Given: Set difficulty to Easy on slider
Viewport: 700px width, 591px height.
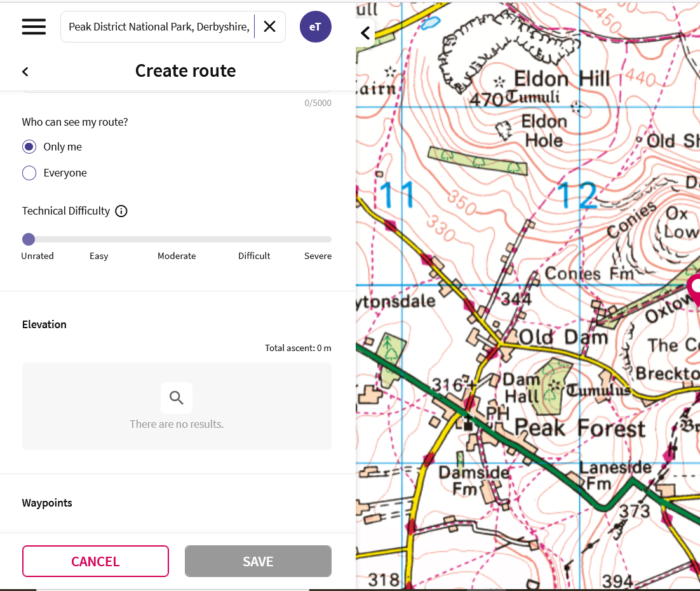Looking at the screenshot, I should point(100,240).
